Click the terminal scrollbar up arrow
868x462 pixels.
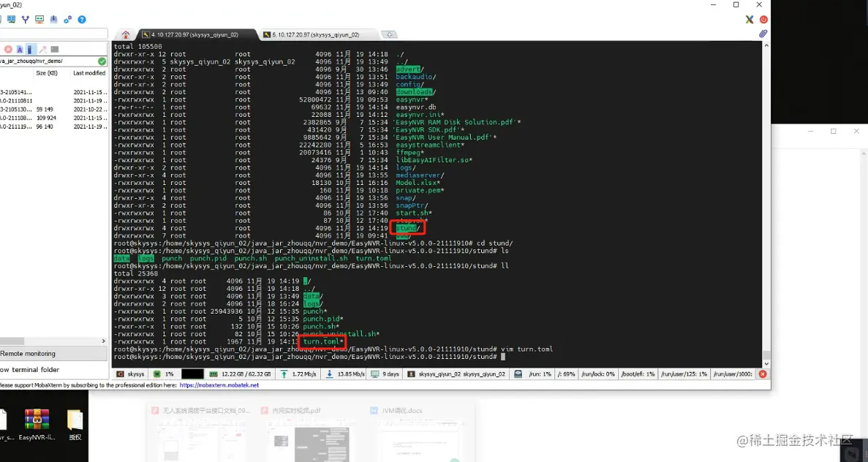point(766,45)
